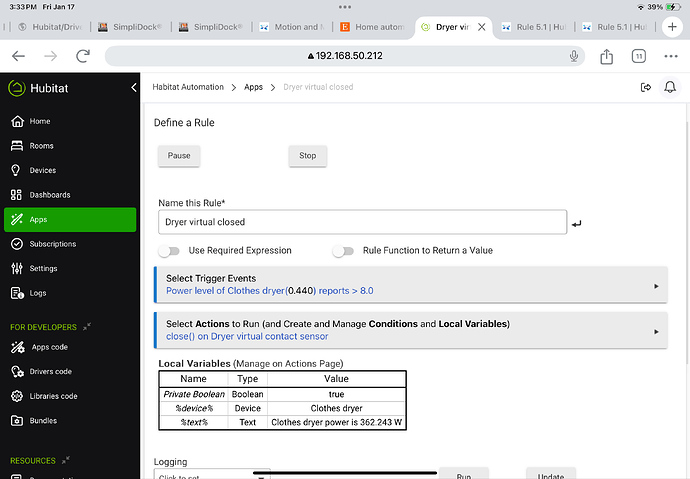Open notifications bell icon

670,87
